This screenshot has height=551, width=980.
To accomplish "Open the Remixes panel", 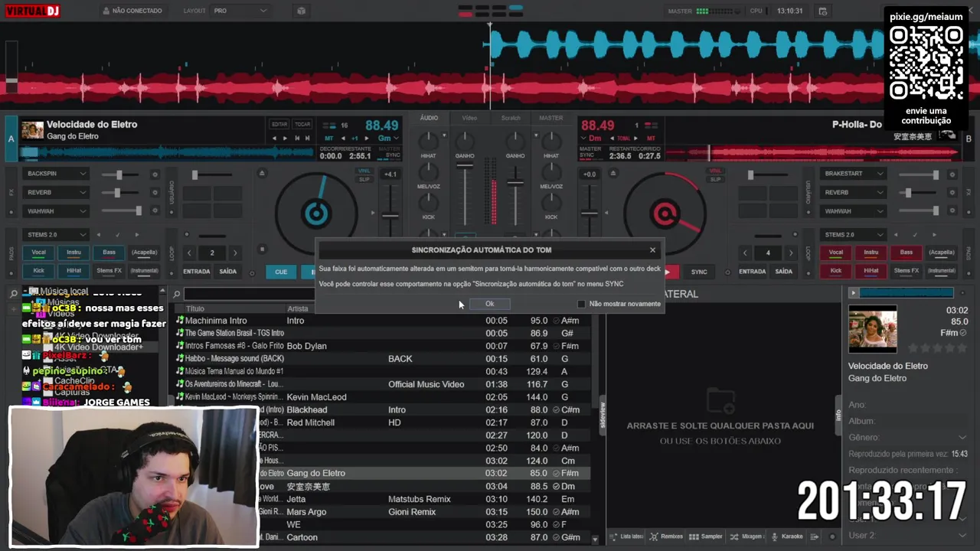I will click(x=666, y=536).
